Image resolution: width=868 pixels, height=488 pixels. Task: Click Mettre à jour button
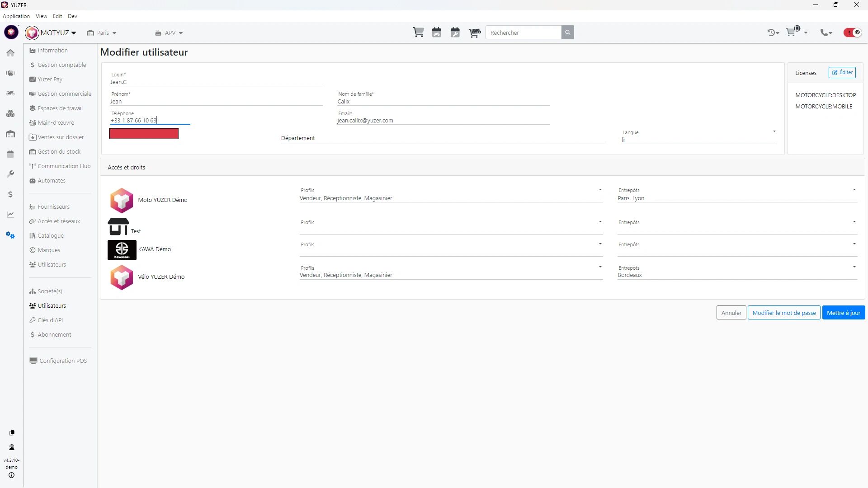coord(843,313)
